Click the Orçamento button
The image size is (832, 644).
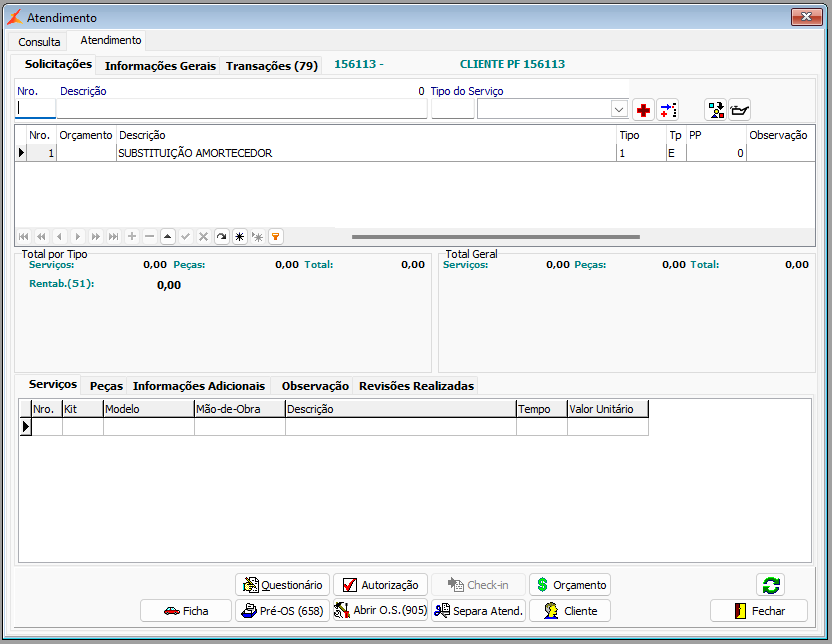(570, 585)
